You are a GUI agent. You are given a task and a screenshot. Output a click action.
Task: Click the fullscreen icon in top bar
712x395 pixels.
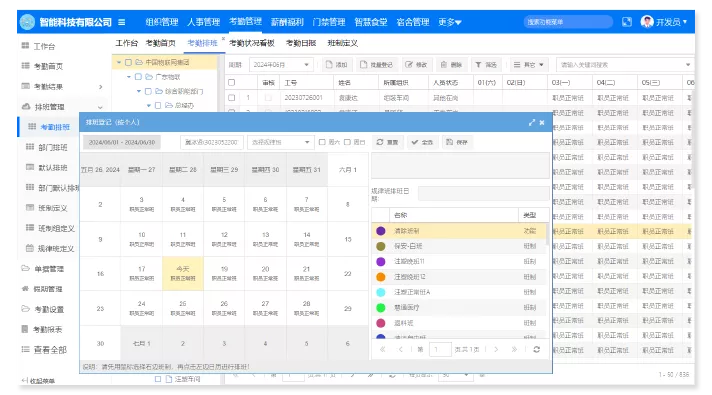click(x=627, y=22)
